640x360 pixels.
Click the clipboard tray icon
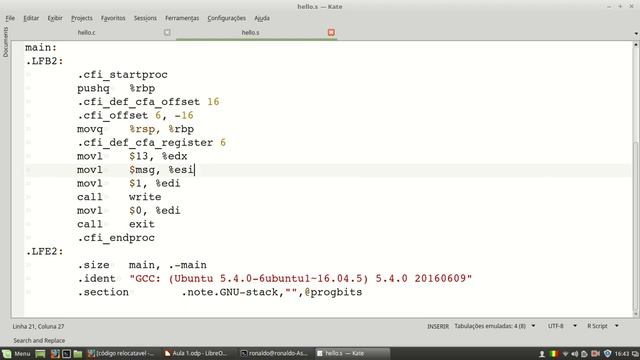click(584, 353)
